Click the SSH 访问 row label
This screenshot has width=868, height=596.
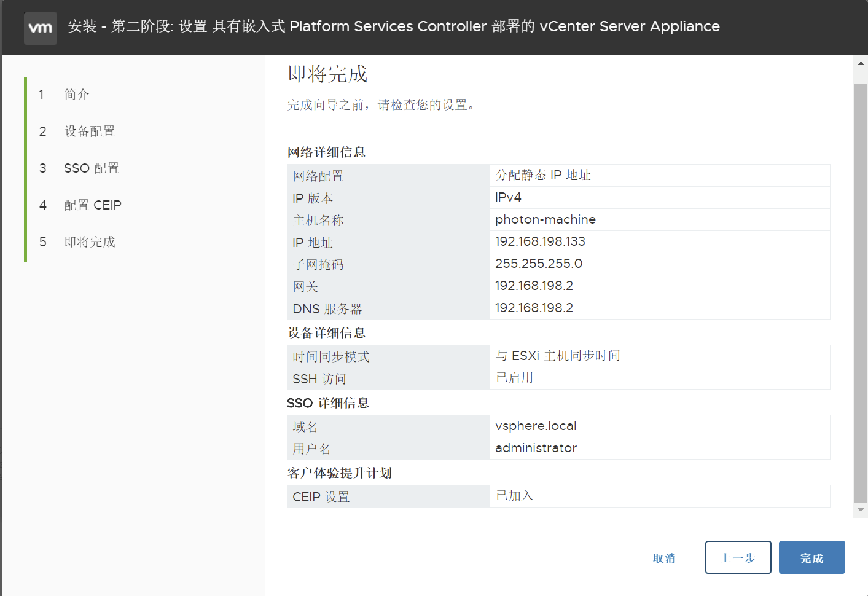pyautogui.click(x=319, y=379)
